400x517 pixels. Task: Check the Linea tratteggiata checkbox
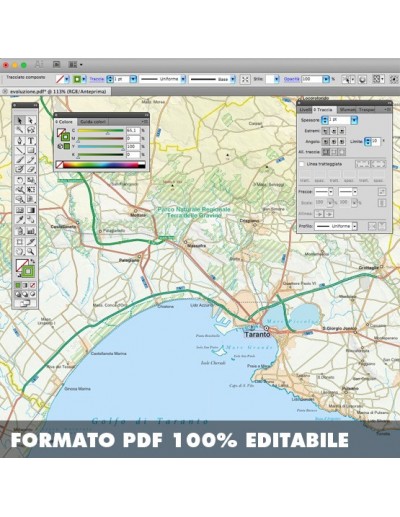click(302, 164)
